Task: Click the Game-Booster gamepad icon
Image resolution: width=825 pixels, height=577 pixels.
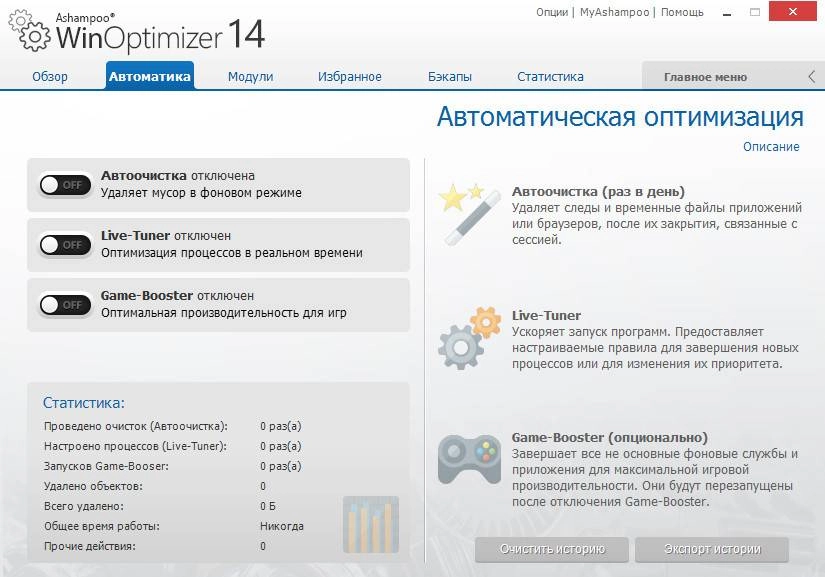Action: coord(469,458)
